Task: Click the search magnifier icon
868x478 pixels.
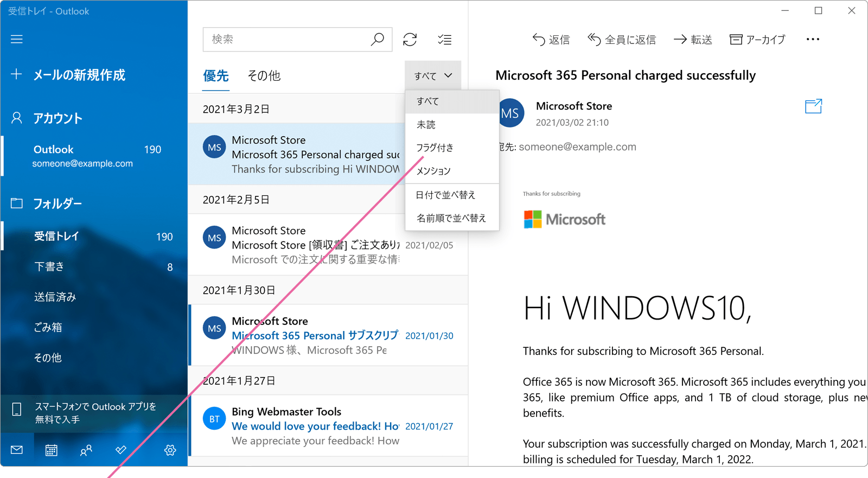Action: tap(377, 39)
